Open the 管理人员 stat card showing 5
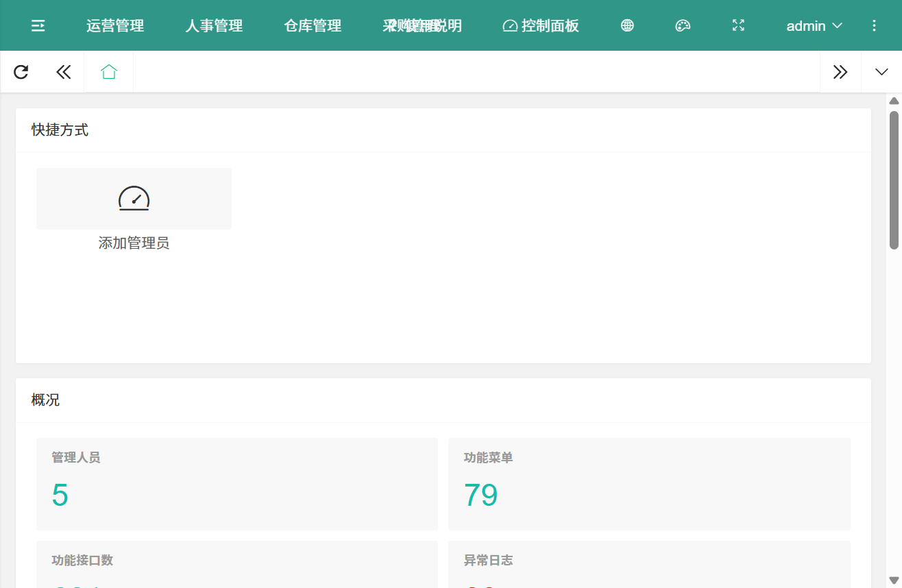Viewport: 902px width, 588px height. (237, 484)
